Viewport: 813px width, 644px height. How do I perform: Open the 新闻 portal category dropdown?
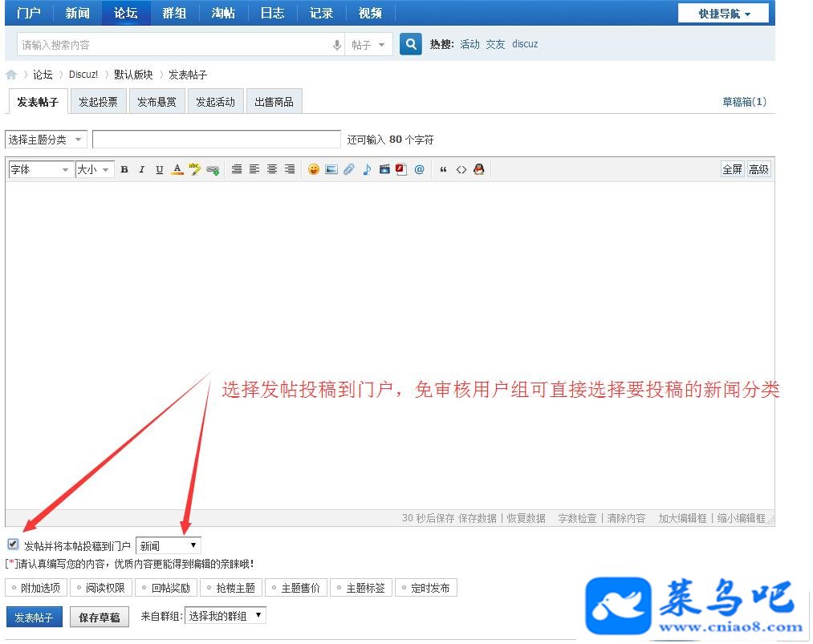coord(168,545)
